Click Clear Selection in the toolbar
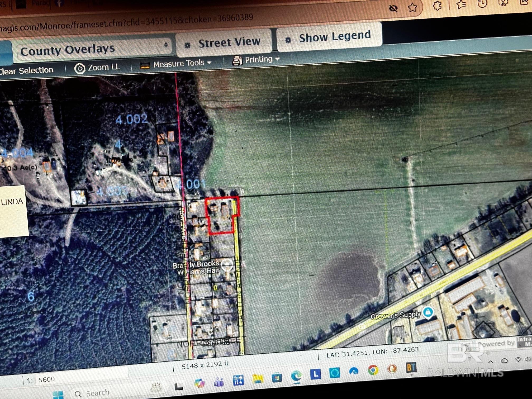Screen dimensions: 532x399 pyautogui.click(x=26, y=70)
